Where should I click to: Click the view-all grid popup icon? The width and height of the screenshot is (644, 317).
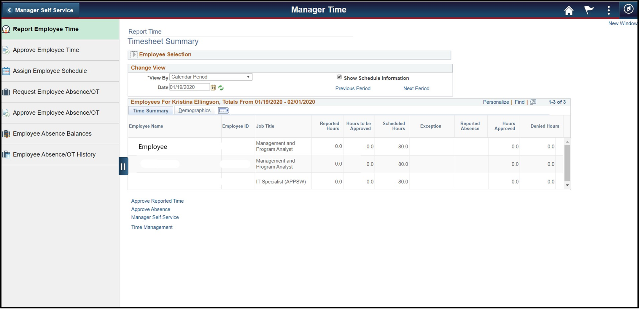(x=533, y=102)
